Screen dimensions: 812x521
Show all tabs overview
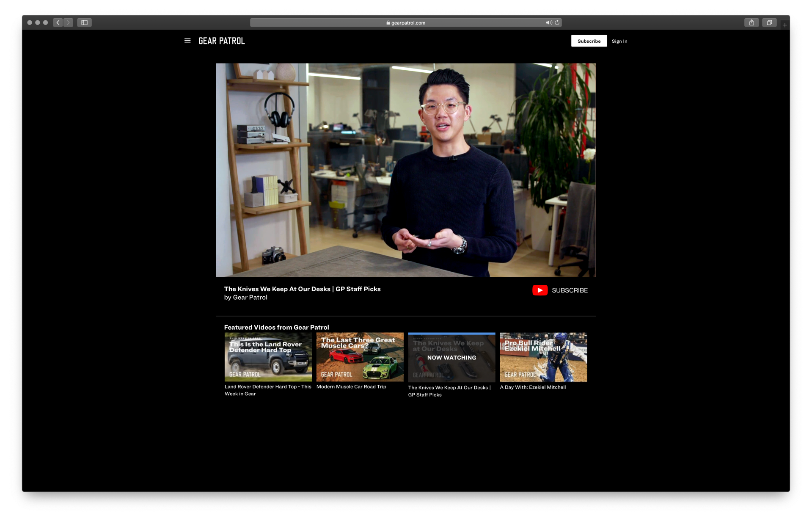point(769,22)
